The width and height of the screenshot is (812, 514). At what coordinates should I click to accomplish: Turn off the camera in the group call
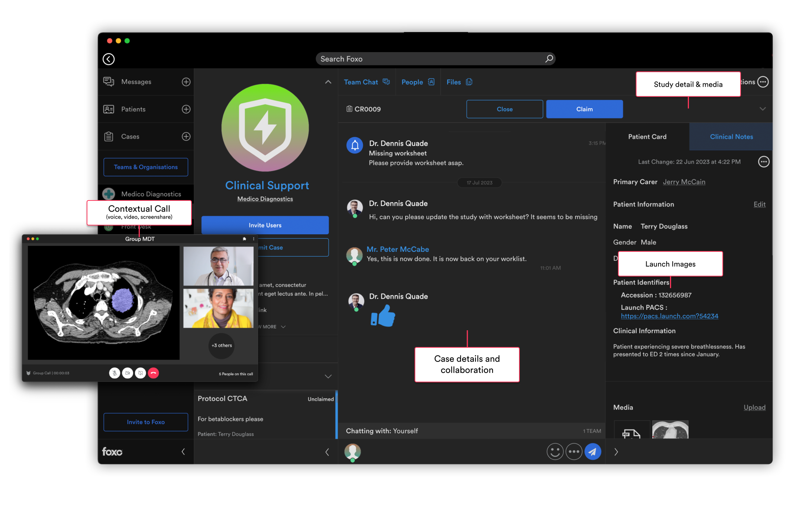click(128, 373)
